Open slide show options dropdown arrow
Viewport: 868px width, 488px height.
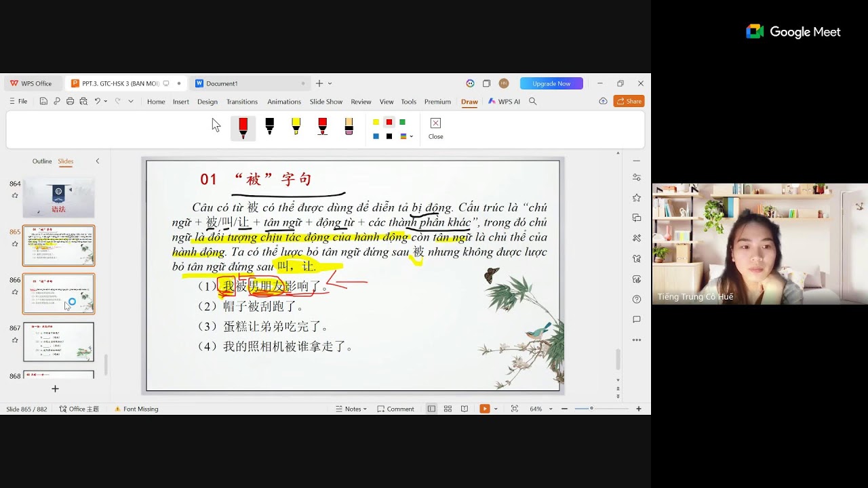click(496, 409)
